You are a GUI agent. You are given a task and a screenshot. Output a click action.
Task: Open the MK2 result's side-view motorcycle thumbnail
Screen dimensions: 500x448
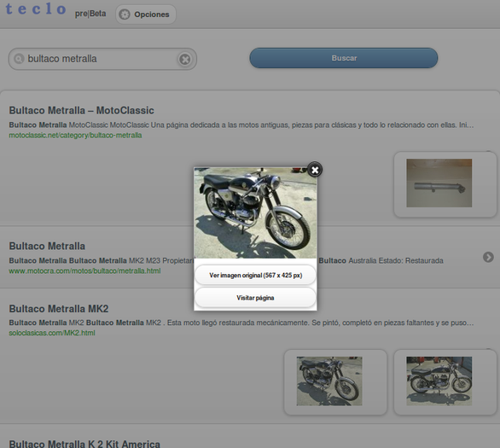tap(439, 381)
